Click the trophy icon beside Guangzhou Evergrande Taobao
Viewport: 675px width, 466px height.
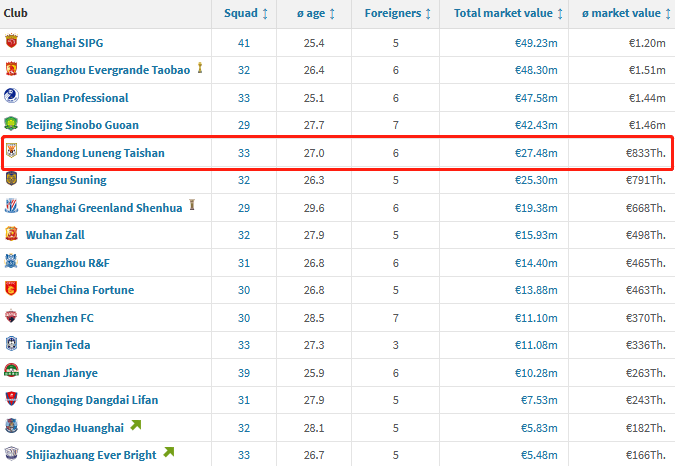coord(200,69)
